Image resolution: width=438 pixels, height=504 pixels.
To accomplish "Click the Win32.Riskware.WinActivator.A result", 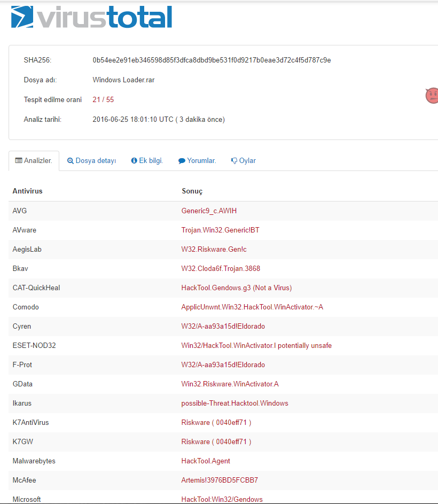I will 230,384.
